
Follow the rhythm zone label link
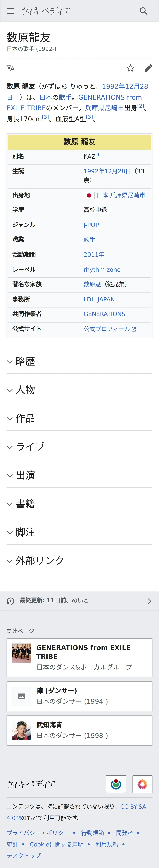(102, 270)
